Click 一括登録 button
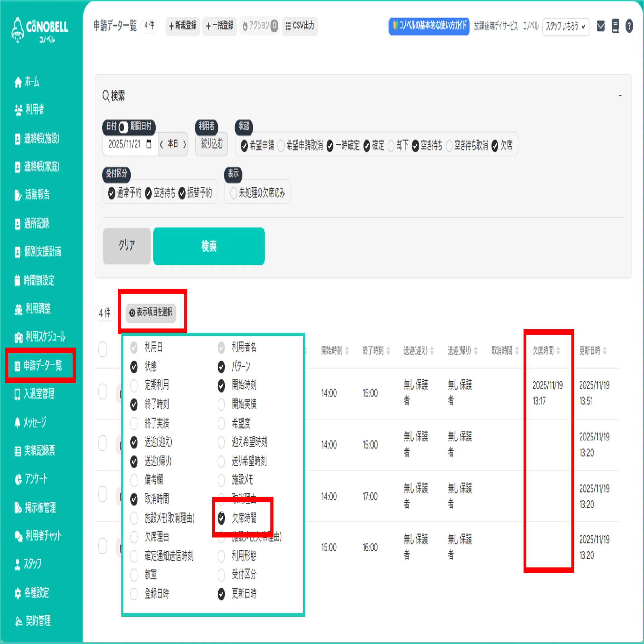 220,26
